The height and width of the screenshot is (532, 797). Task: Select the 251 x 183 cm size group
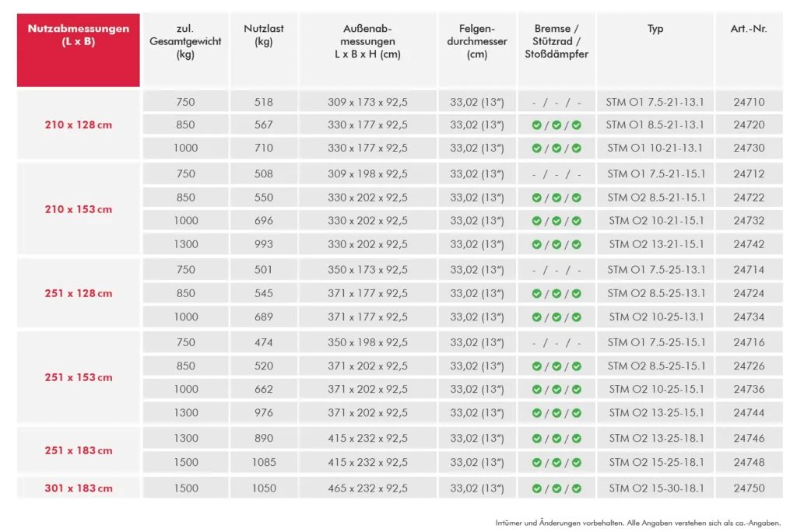pos(79,451)
